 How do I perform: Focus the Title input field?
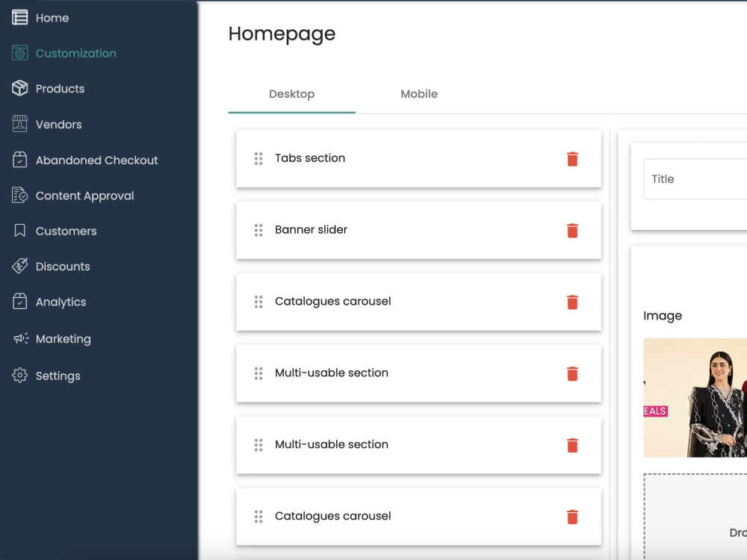pyautogui.click(x=695, y=179)
